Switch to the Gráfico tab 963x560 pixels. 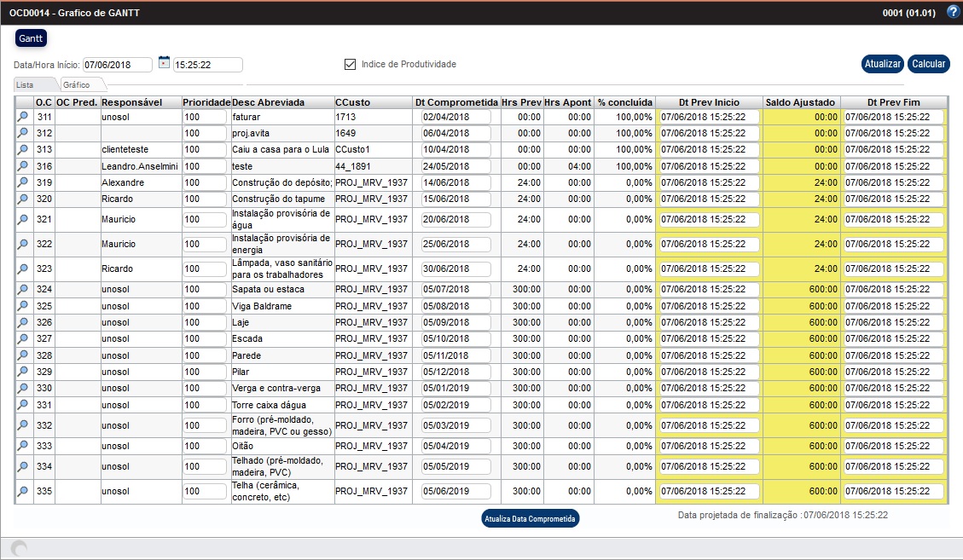pyautogui.click(x=79, y=85)
